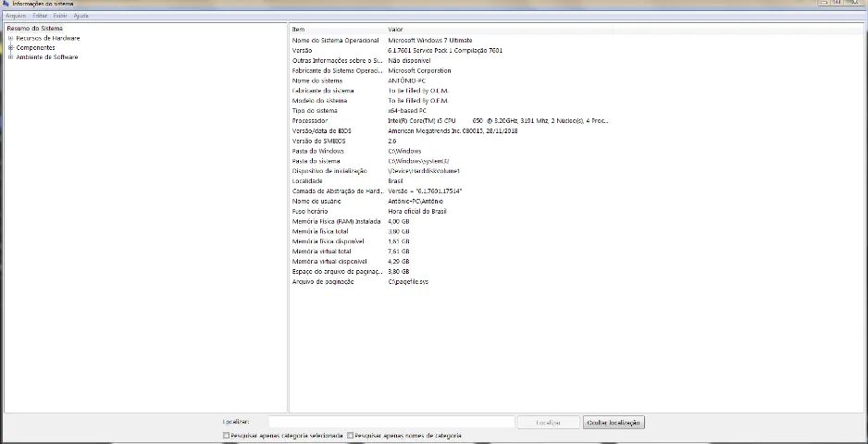The image size is (868, 444).
Task: Select Versão do SMBIOS row
Action: (452, 142)
